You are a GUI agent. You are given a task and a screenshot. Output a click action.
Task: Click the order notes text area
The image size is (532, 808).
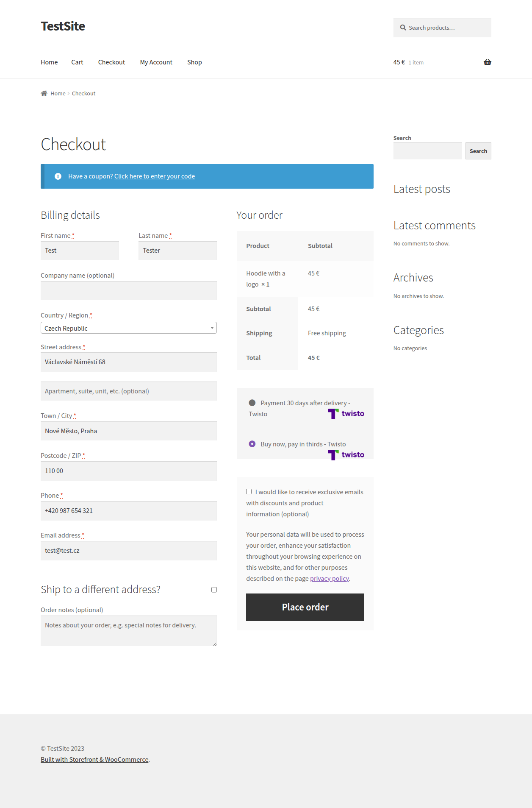[x=128, y=631]
